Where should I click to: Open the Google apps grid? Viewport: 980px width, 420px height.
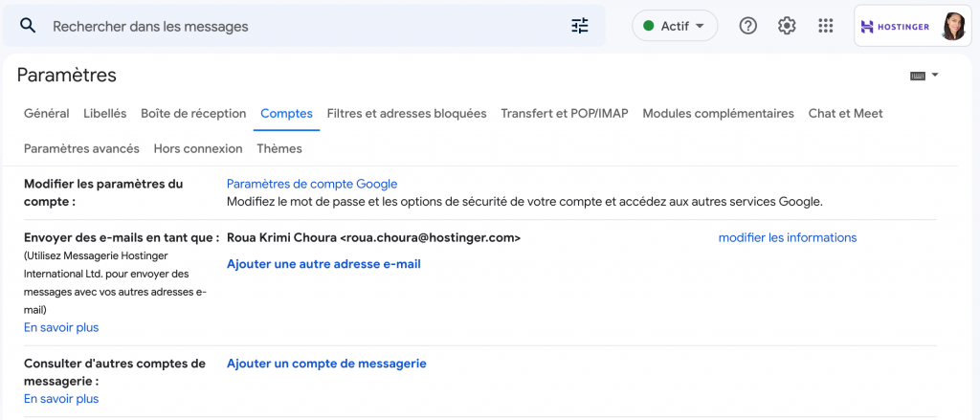tap(826, 26)
